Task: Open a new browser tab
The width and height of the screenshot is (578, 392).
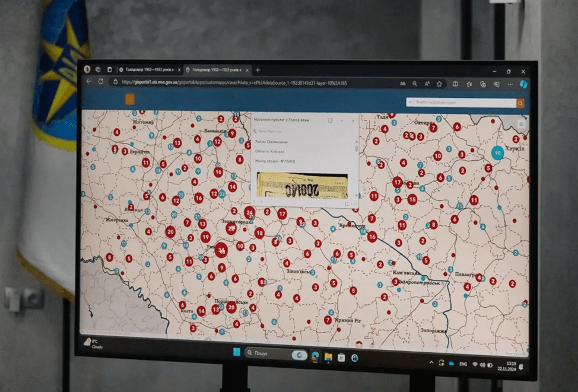Action: 258,70
